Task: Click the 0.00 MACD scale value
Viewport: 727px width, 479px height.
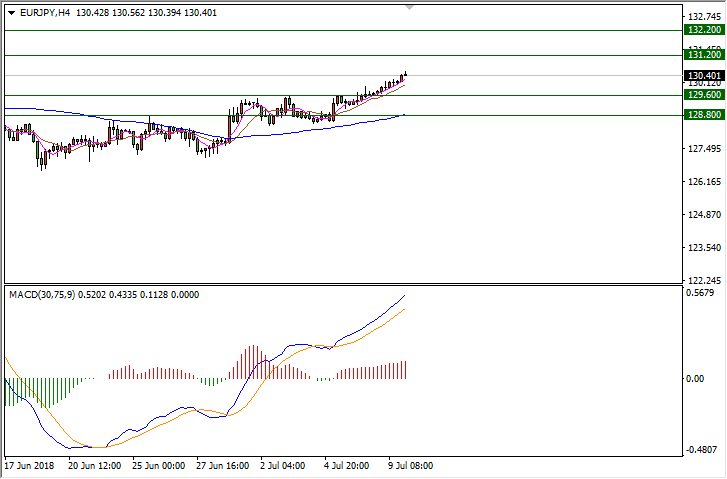Action: [x=695, y=379]
